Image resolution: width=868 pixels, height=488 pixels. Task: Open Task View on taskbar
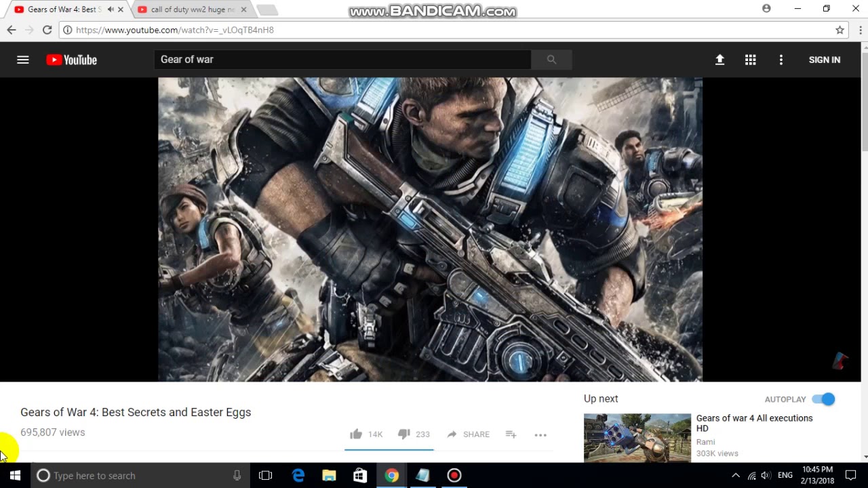point(266,476)
